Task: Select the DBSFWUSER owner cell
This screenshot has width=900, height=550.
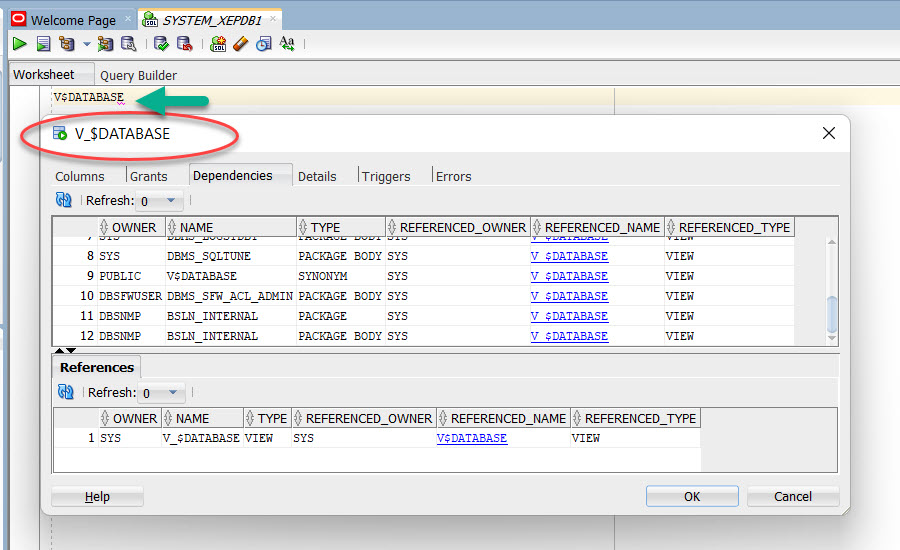Action: coord(130,296)
